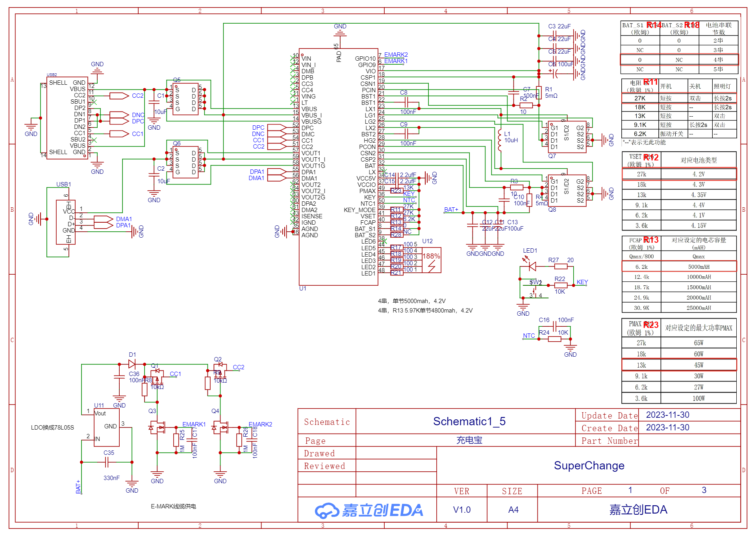Select the L1 10uH inductor symbol
Viewport: 756px width, 536px height.
pyautogui.click(x=500, y=140)
